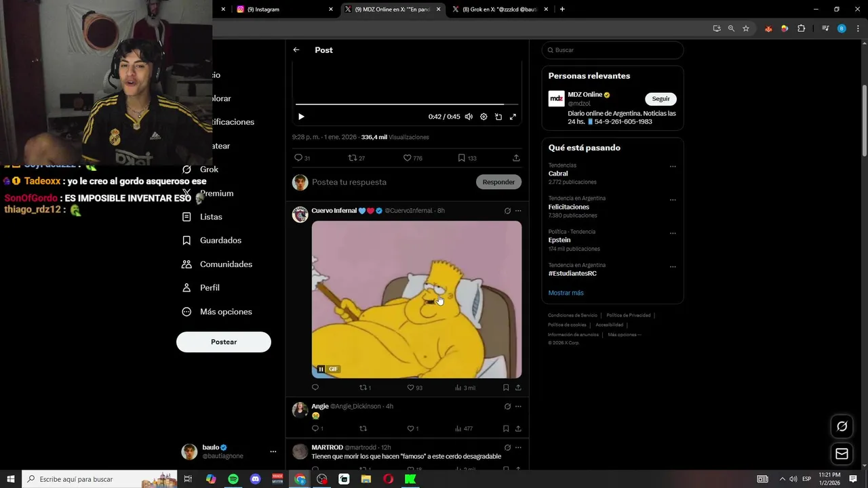This screenshot has height=488, width=868.
Task: Repost Angie's reply
Action: click(x=363, y=428)
